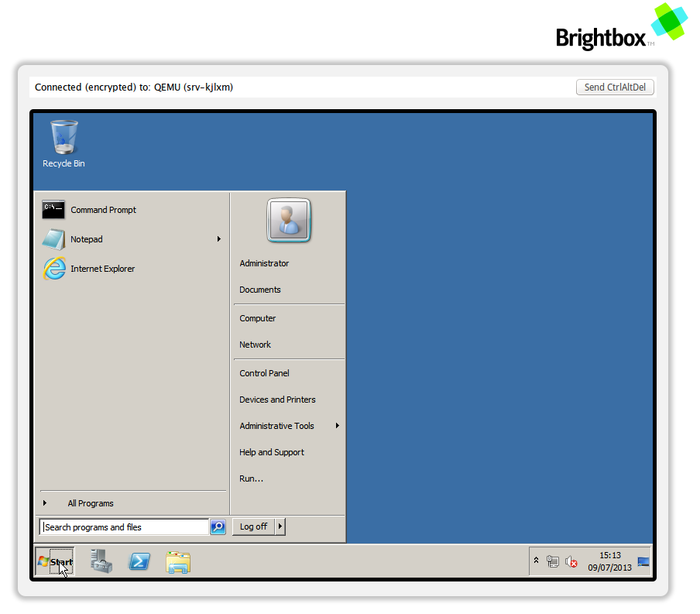700x614 pixels.
Task: Click the connection status text for srv-kjlxm
Action: (134, 87)
